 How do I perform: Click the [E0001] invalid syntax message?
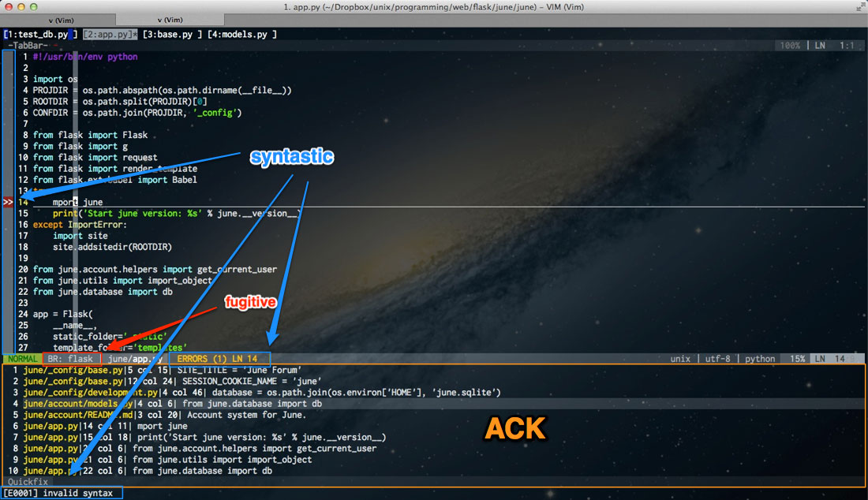pos(58,493)
